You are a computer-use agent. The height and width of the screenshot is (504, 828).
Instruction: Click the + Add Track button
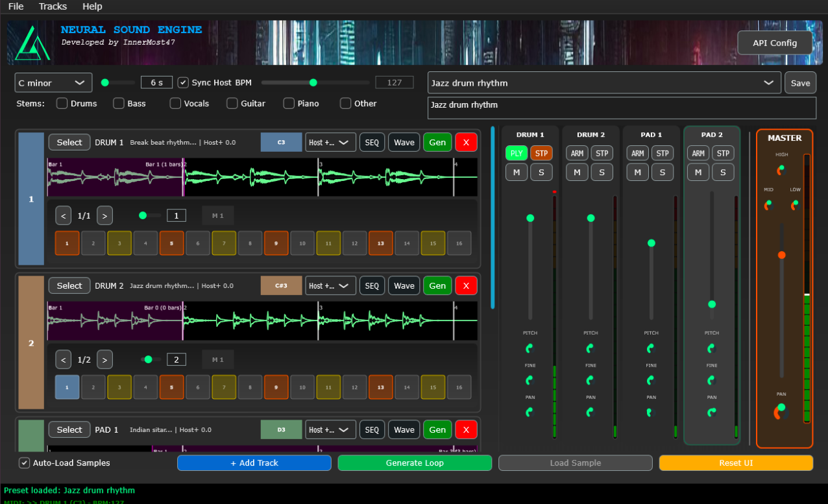pyautogui.click(x=254, y=463)
